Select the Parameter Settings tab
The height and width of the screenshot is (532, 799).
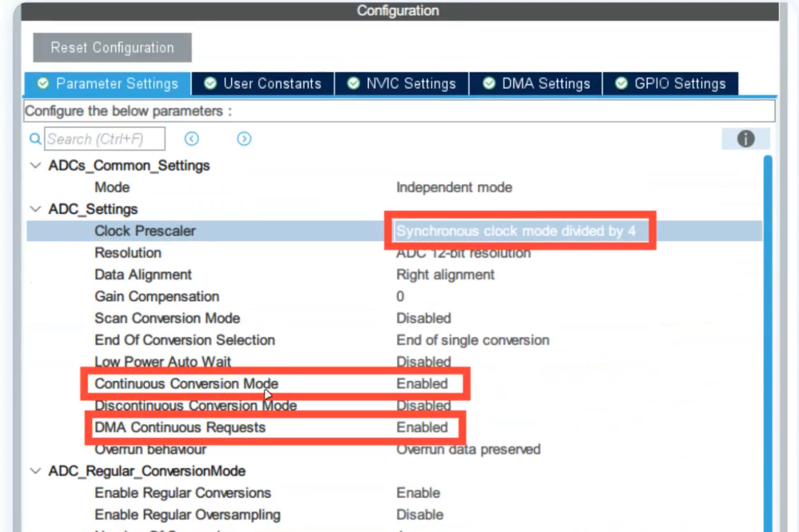(108, 83)
